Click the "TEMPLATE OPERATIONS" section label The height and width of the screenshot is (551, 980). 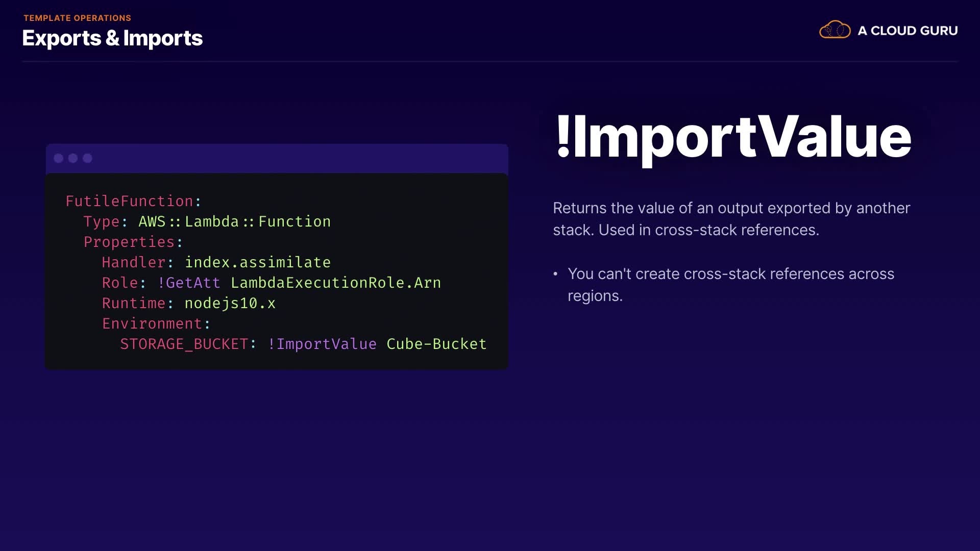tap(77, 18)
